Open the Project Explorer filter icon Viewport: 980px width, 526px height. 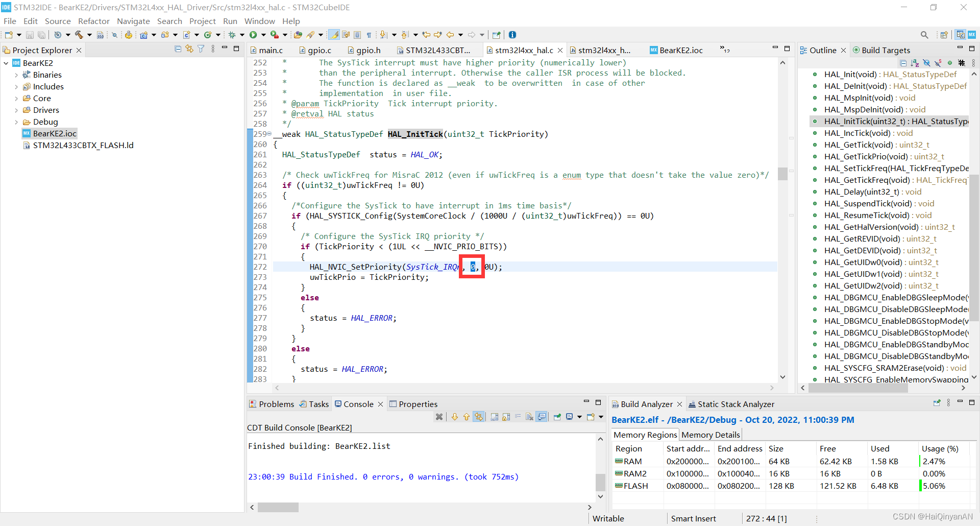coord(201,49)
